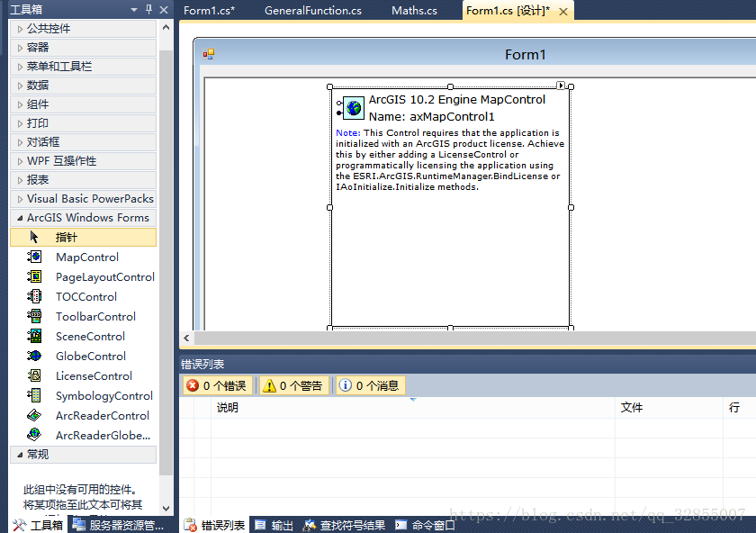The width and height of the screenshot is (756, 533).
Task: Open the toolbox window position dropdown
Action: point(133,10)
